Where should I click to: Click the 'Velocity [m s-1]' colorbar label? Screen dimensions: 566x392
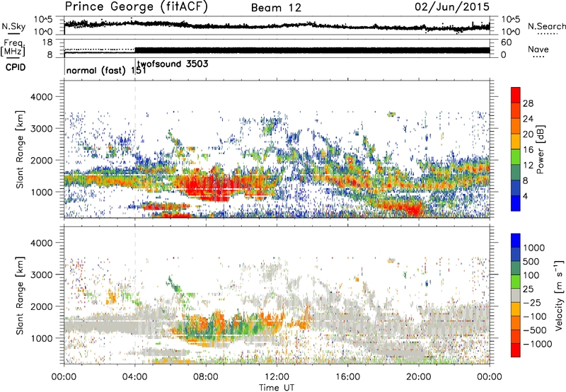pyautogui.click(x=559, y=295)
